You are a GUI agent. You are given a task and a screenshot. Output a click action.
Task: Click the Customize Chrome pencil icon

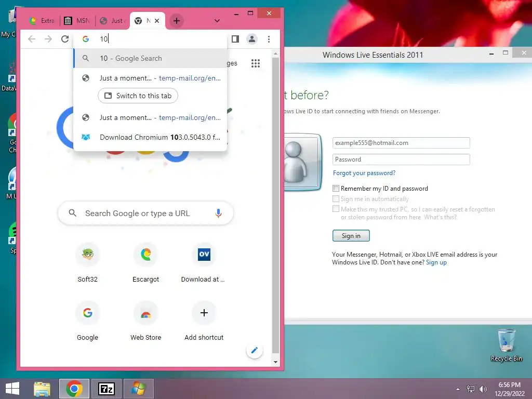[255, 351]
